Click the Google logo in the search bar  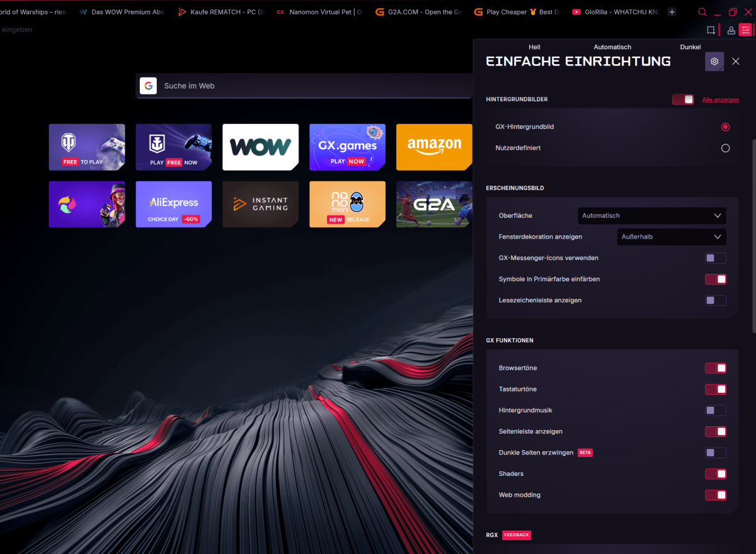[148, 86]
